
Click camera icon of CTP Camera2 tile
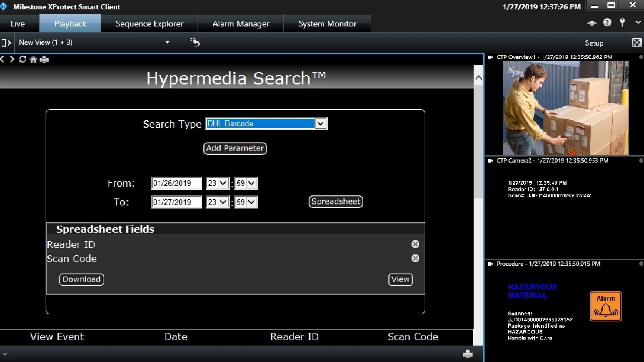(x=490, y=161)
